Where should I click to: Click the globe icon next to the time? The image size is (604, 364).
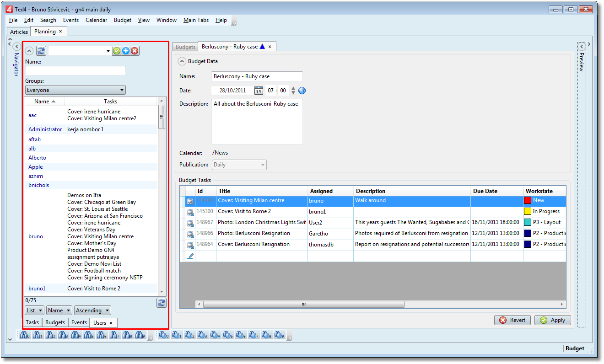click(302, 91)
